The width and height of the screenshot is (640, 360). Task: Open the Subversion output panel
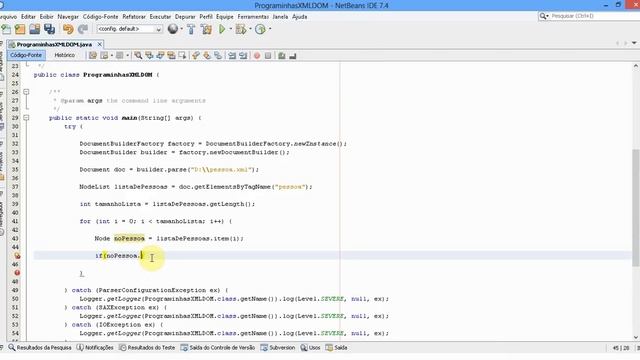(x=278, y=348)
